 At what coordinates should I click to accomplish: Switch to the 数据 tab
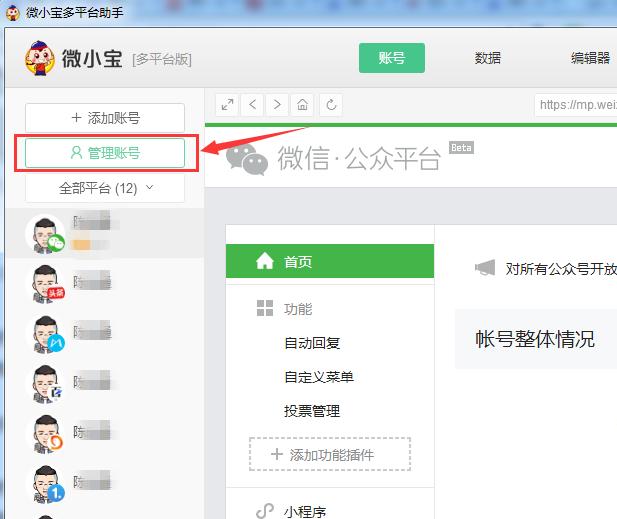(x=488, y=58)
